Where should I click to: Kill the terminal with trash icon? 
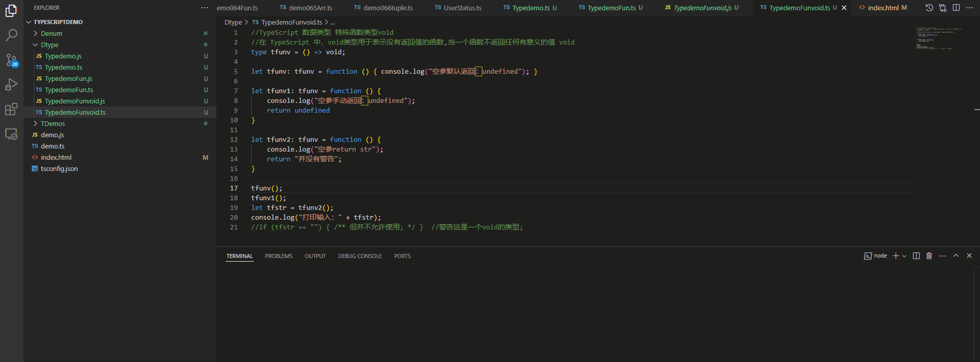[929, 256]
